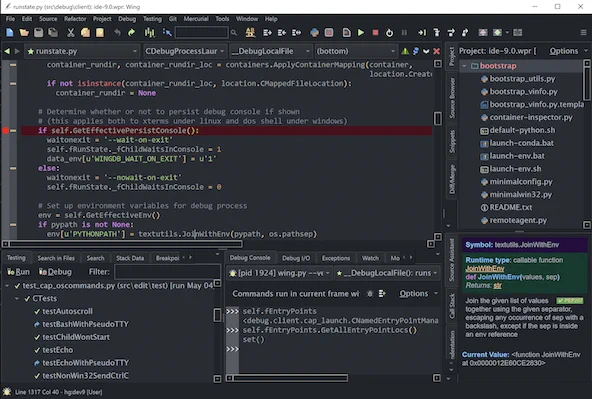Viewport: 592px width, 399px height.
Task: Select testBashWithPseudoTTY test
Action: click(85, 324)
